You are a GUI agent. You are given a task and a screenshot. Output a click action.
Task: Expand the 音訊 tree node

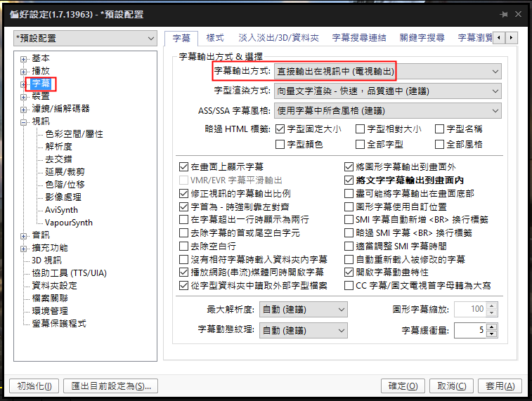(x=23, y=236)
